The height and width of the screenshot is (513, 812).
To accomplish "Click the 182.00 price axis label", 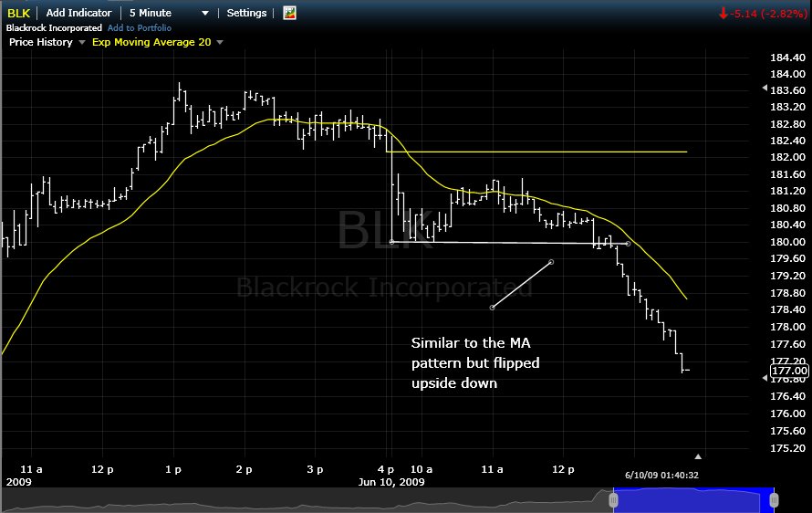I will tap(787, 157).
